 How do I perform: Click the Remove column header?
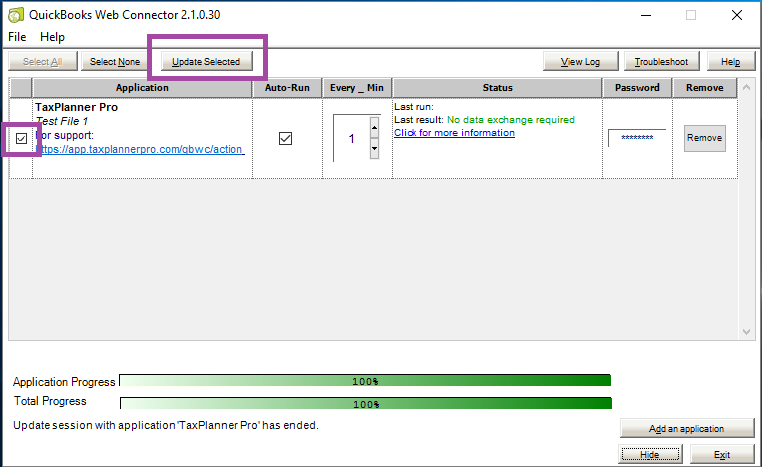pyautogui.click(x=705, y=88)
